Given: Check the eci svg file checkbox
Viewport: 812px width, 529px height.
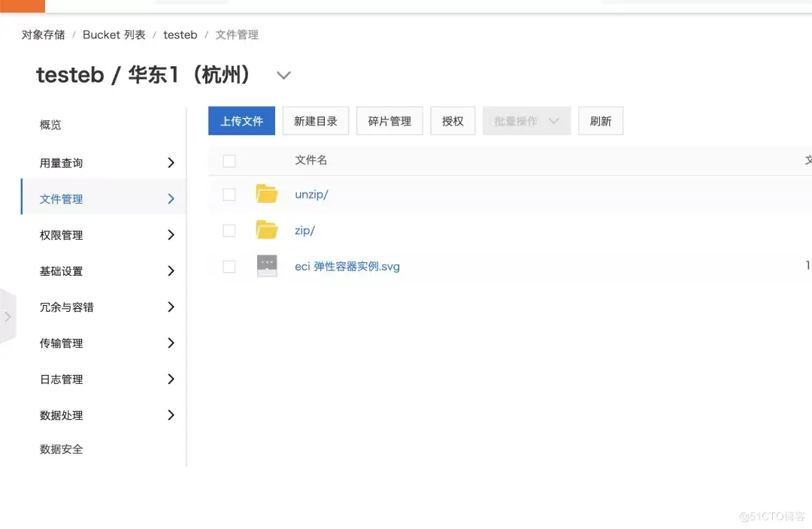Looking at the screenshot, I should pyautogui.click(x=229, y=267).
